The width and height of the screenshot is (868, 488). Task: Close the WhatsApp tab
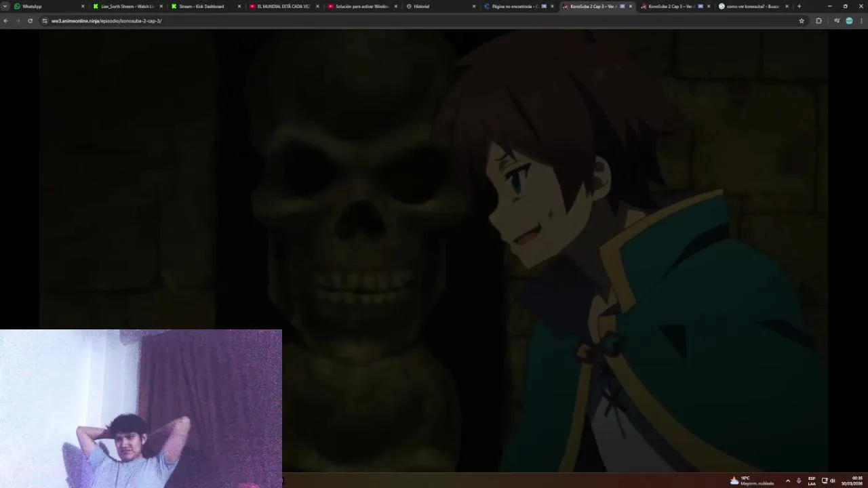tap(83, 6)
